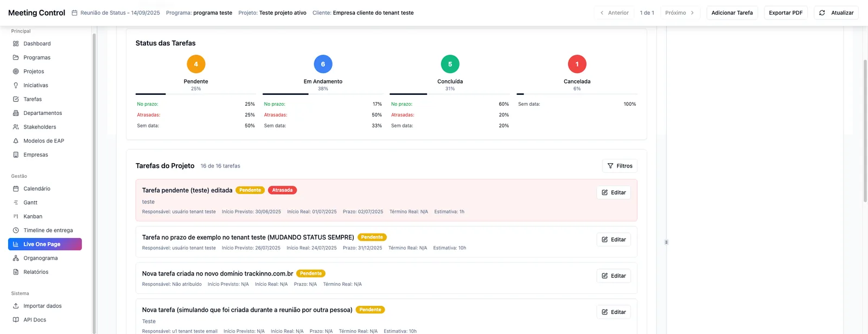This screenshot has width=868, height=334.
Task: Edit 'Nova tarefa criada no novo domínio' task
Action: 614,276
